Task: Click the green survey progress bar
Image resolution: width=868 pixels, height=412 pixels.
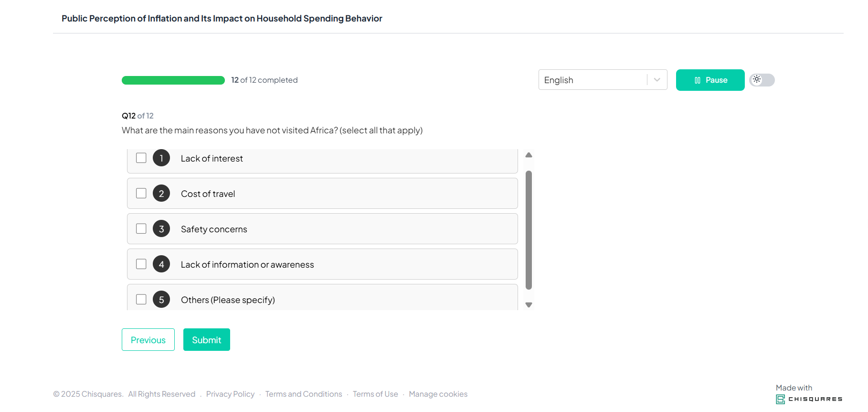Action: tap(173, 80)
